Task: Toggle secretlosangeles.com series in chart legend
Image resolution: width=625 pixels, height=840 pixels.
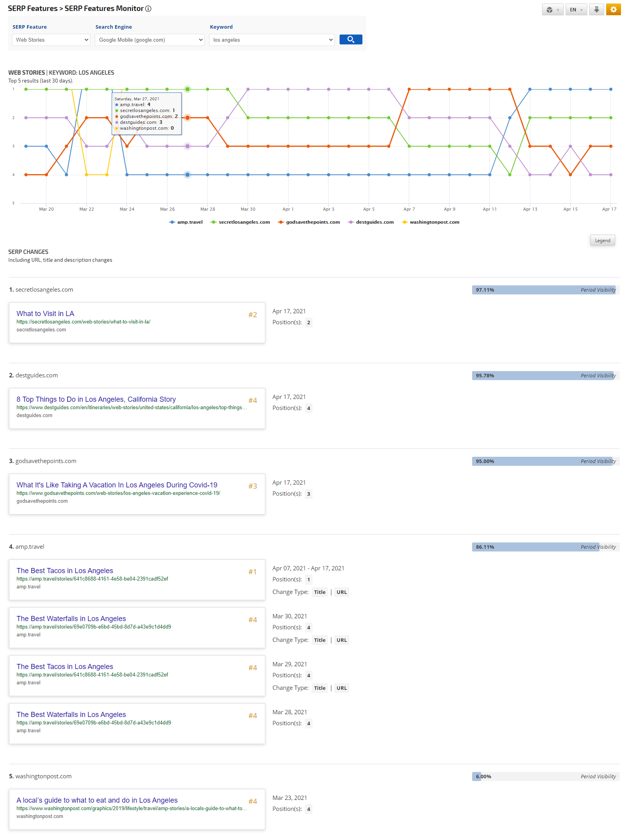Action: point(240,222)
